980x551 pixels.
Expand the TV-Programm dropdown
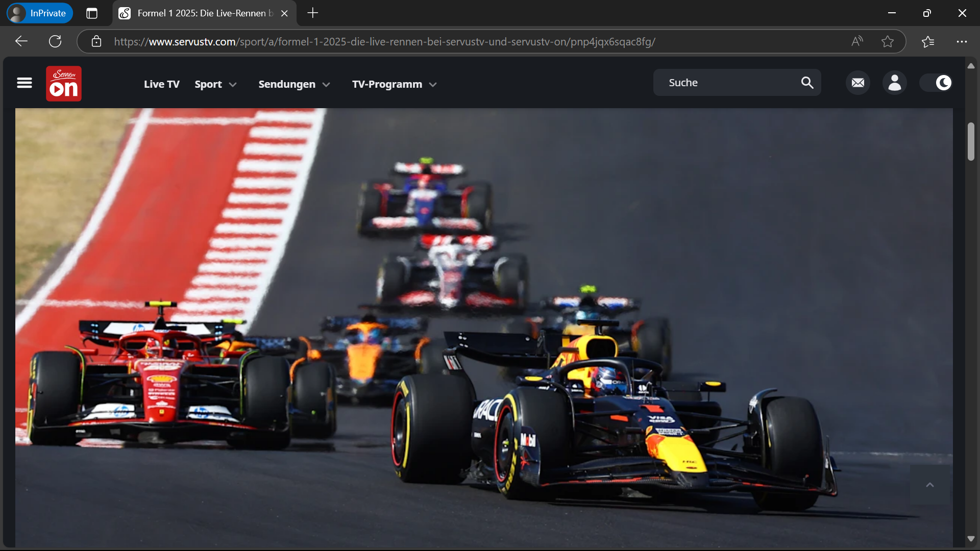coord(394,84)
